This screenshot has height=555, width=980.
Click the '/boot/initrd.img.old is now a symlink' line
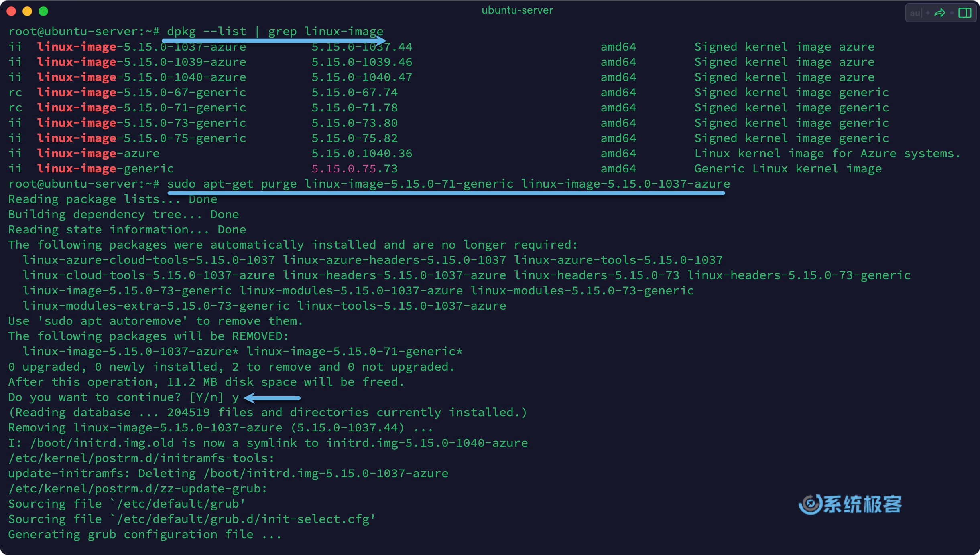(x=268, y=443)
